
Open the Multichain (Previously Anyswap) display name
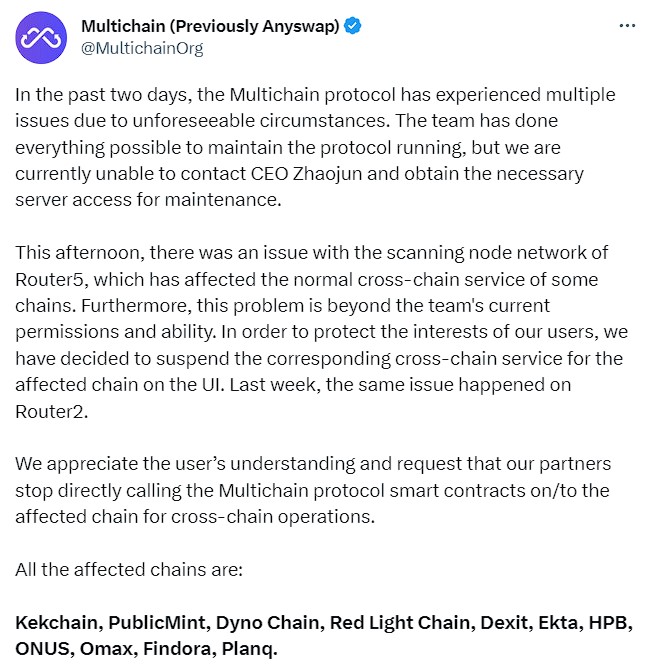point(210,26)
